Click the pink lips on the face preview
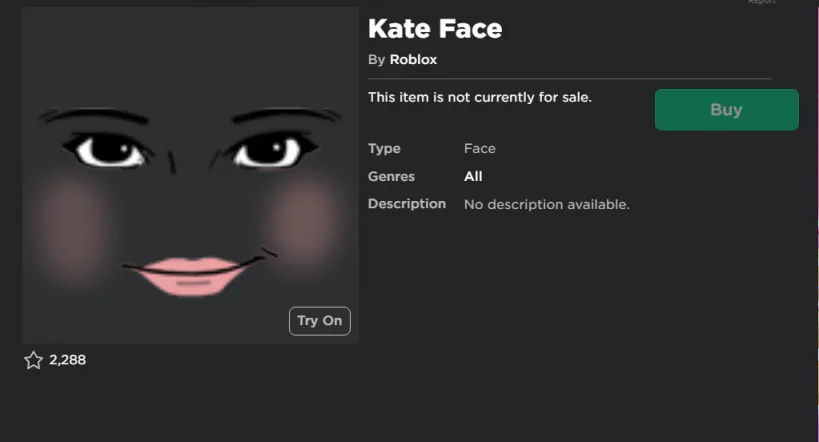Viewport: 819px width, 442px height. pos(190,274)
